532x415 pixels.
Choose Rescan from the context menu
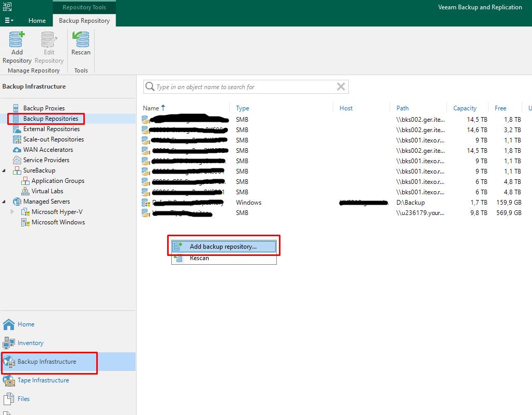click(x=224, y=258)
